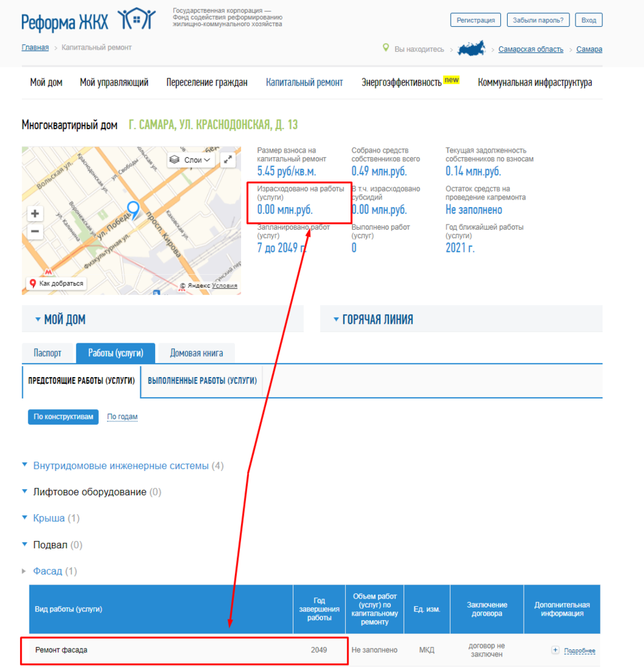Open the Самарская область link
The height and width of the screenshot is (672, 644).
tap(531, 49)
